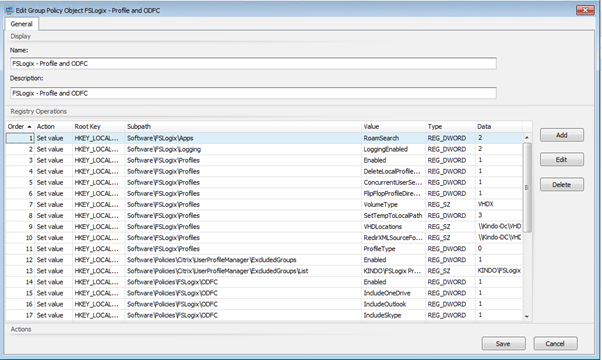Click the vertical scrollbar thumb of registry list
Screen dimensions: 602x360
click(527, 187)
